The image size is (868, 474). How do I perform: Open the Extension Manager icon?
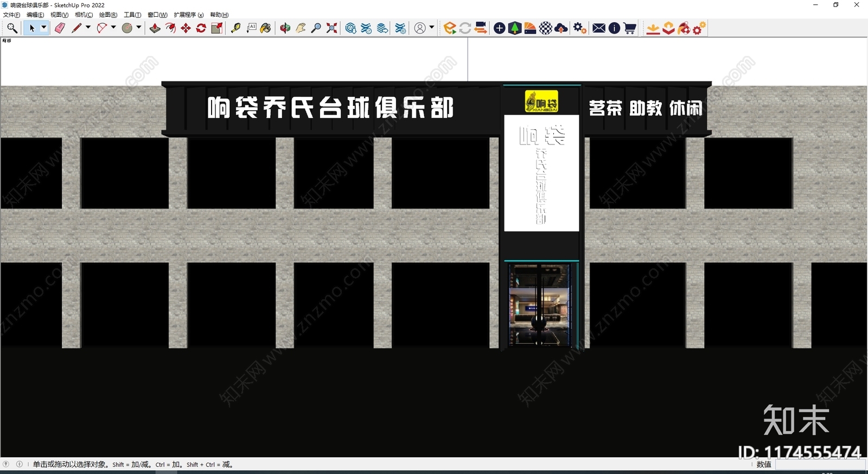400,28
